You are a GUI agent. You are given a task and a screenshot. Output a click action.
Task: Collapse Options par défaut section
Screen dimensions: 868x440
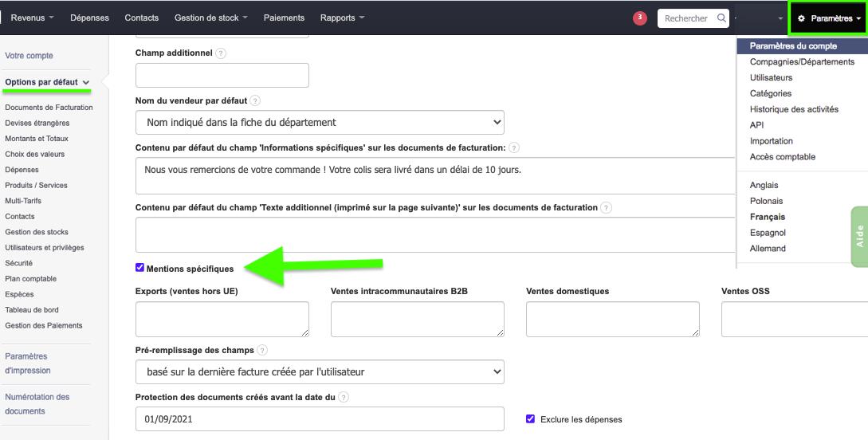point(47,82)
